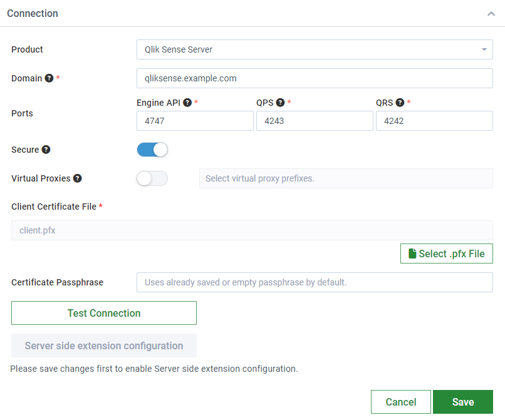This screenshot has width=505, height=420.
Task: Click the Select virtual proxy prefixes field
Action: click(346, 178)
